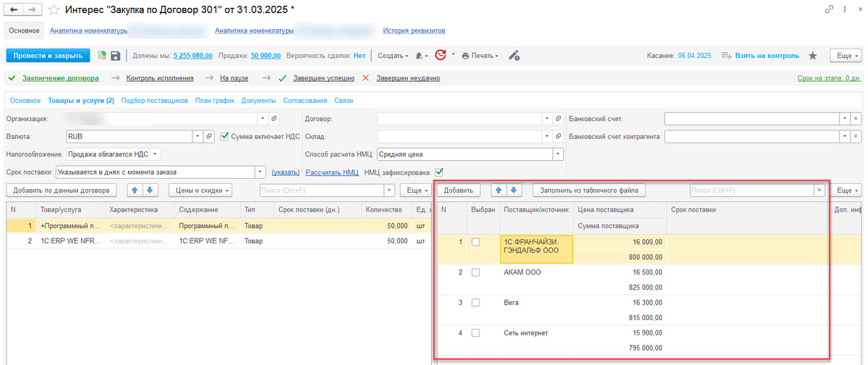Expand the Валюта RUB dropdown
This screenshot has height=365, width=868.
pos(197,136)
